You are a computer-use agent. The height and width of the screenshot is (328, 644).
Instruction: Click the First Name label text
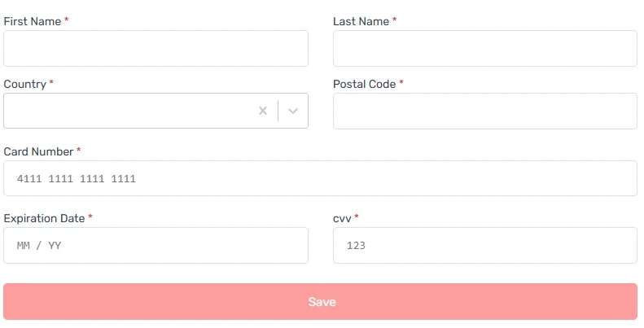pyautogui.click(x=33, y=22)
